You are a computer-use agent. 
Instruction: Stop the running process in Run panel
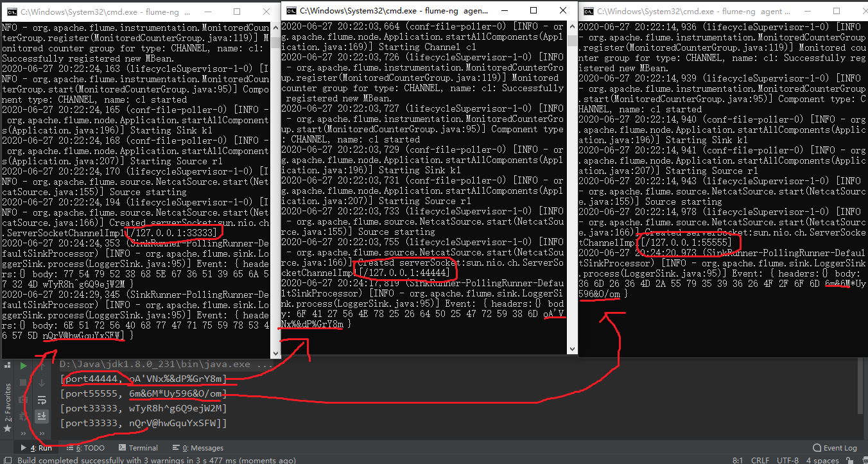(x=23, y=382)
